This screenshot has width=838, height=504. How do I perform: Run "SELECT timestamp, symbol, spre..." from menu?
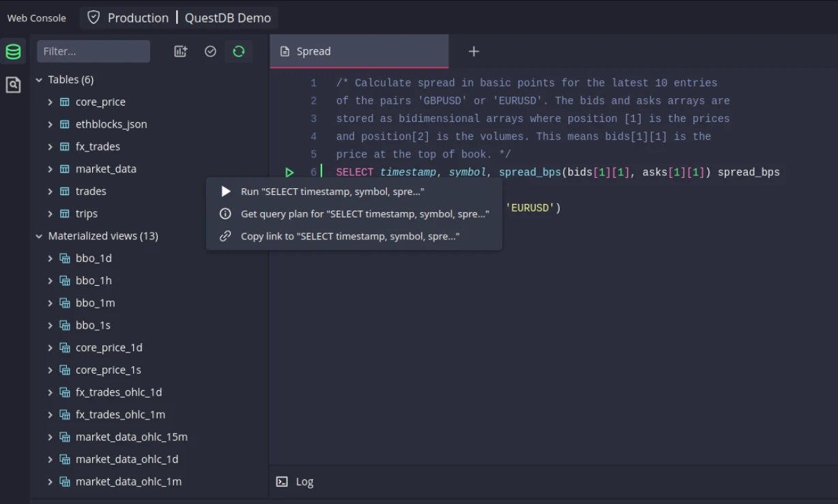pyautogui.click(x=354, y=192)
